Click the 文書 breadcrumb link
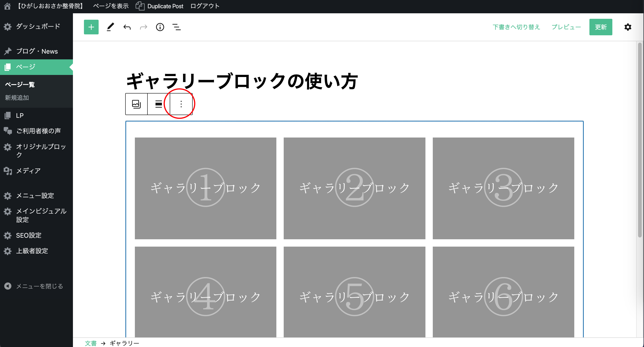This screenshot has height=347, width=644. pyautogui.click(x=91, y=343)
